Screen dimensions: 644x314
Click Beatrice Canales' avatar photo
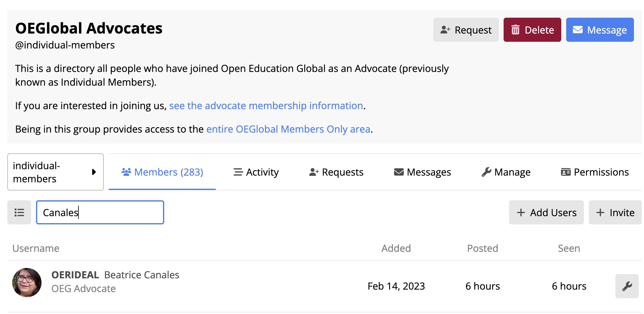27,283
